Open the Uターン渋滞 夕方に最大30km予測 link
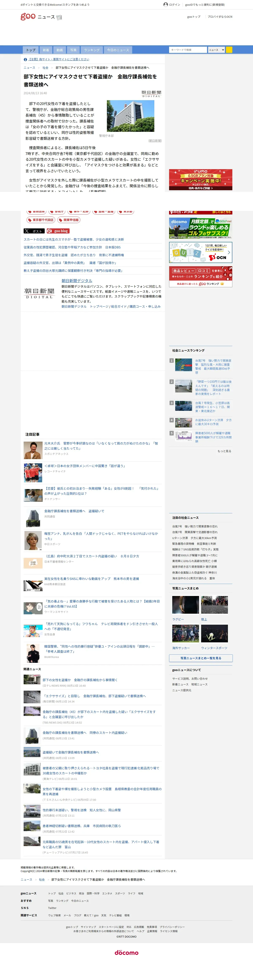This screenshot has height=980, width=253. point(194,538)
